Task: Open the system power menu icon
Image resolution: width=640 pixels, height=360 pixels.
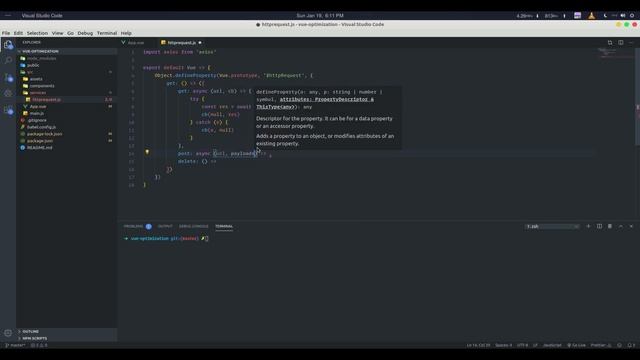Action: coord(632,16)
